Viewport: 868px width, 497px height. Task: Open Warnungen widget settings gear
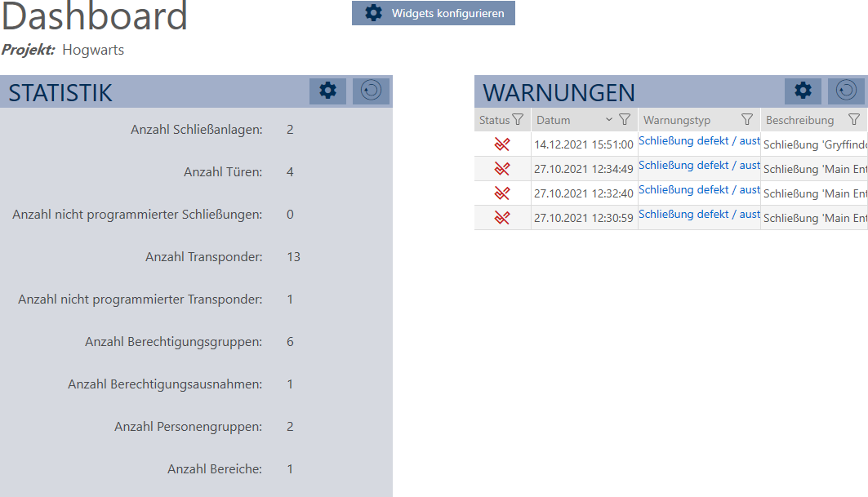click(x=803, y=91)
